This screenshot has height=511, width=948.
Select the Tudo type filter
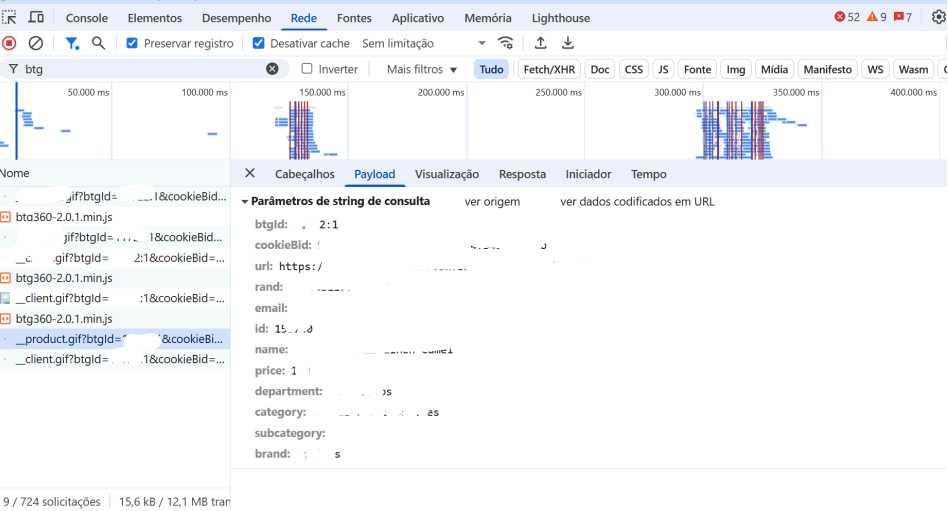492,69
